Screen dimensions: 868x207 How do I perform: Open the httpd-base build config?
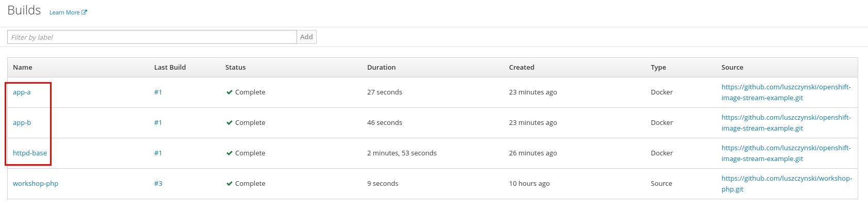click(30, 153)
